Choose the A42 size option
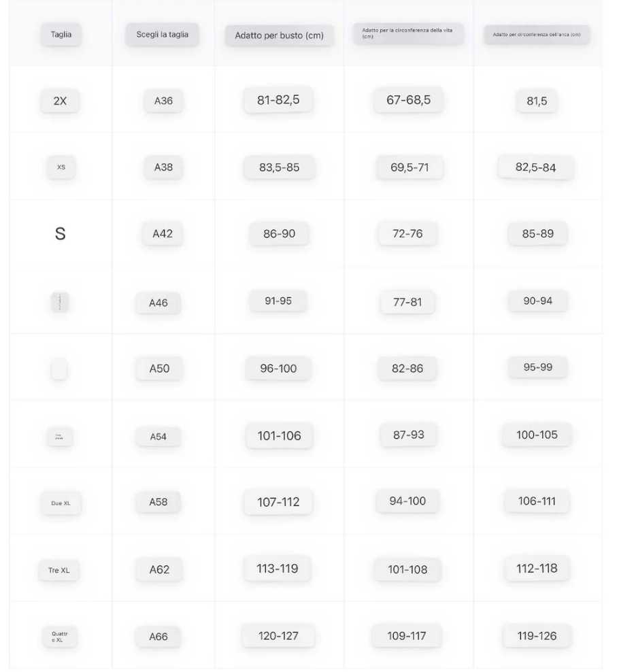 point(163,233)
